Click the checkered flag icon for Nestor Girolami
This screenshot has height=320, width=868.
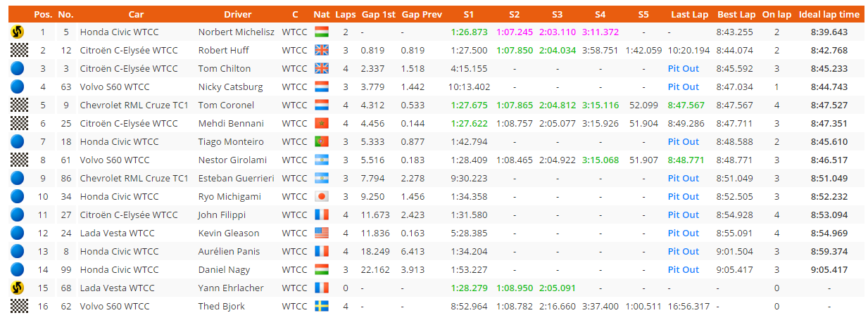click(18, 160)
